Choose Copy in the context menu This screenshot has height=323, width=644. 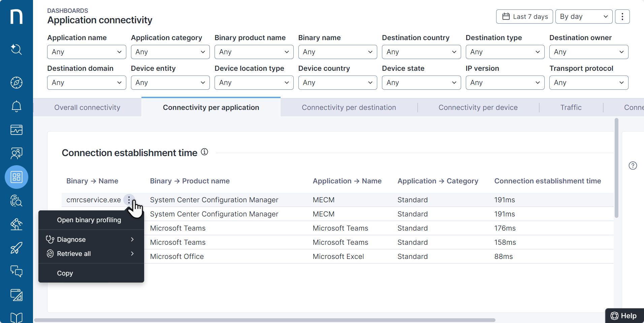tap(91, 273)
